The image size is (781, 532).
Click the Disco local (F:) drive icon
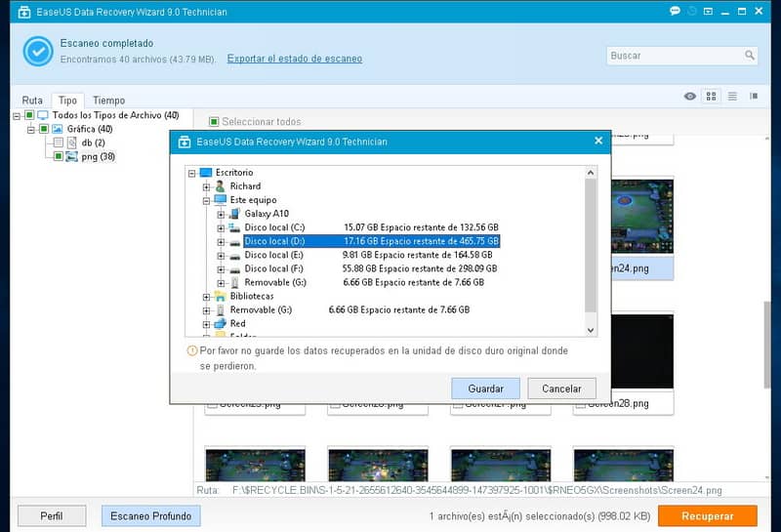point(234,269)
